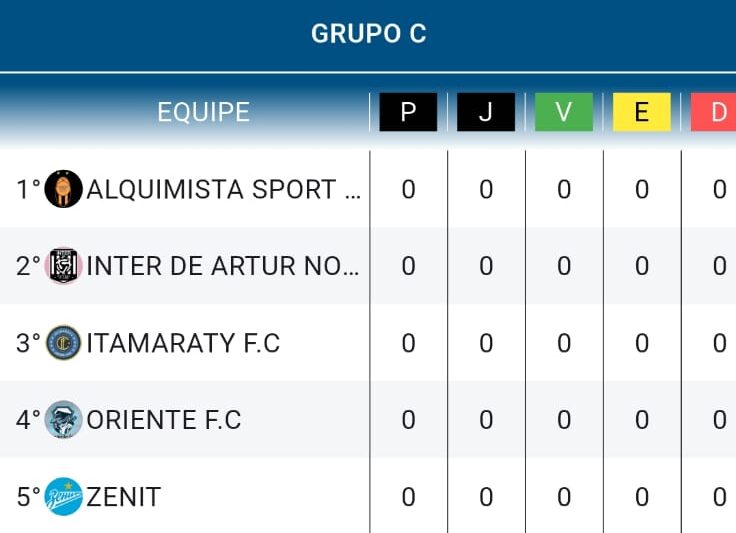Select the black J games column header
The image size is (736, 533).
pos(486,112)
